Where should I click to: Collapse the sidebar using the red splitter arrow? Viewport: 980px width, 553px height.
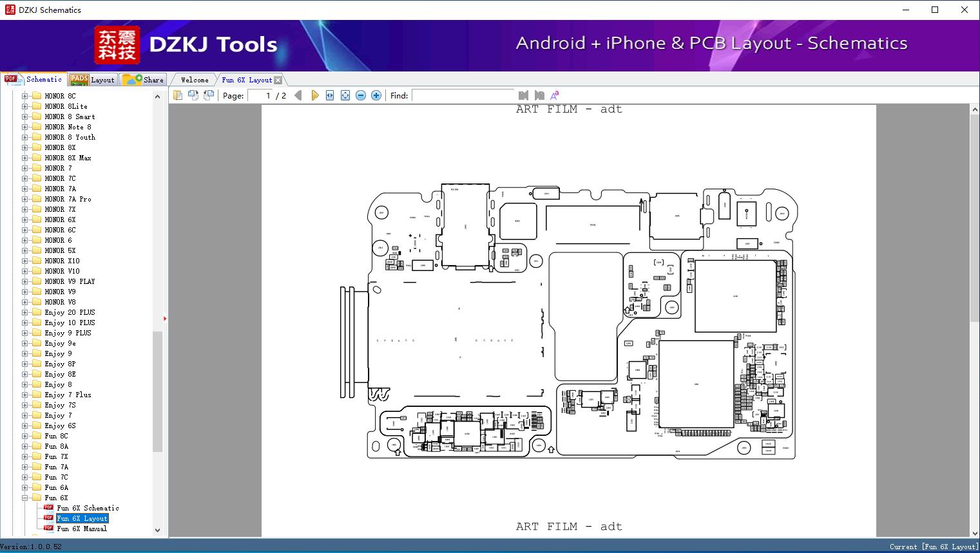tap(165, 319)
